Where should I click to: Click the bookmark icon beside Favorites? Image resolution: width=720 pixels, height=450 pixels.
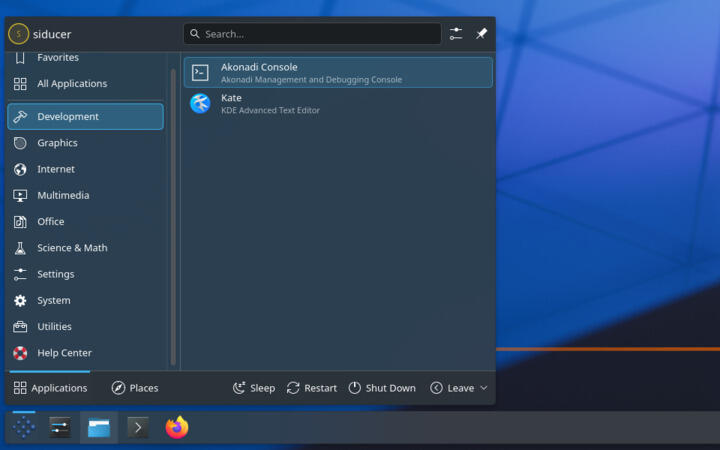tap(20, 58)
